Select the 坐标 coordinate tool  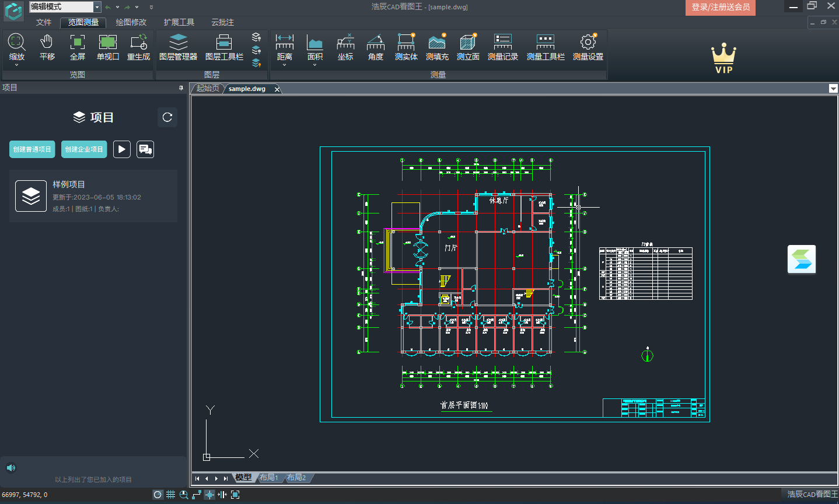pyautogui.click(x=345, y=47)
